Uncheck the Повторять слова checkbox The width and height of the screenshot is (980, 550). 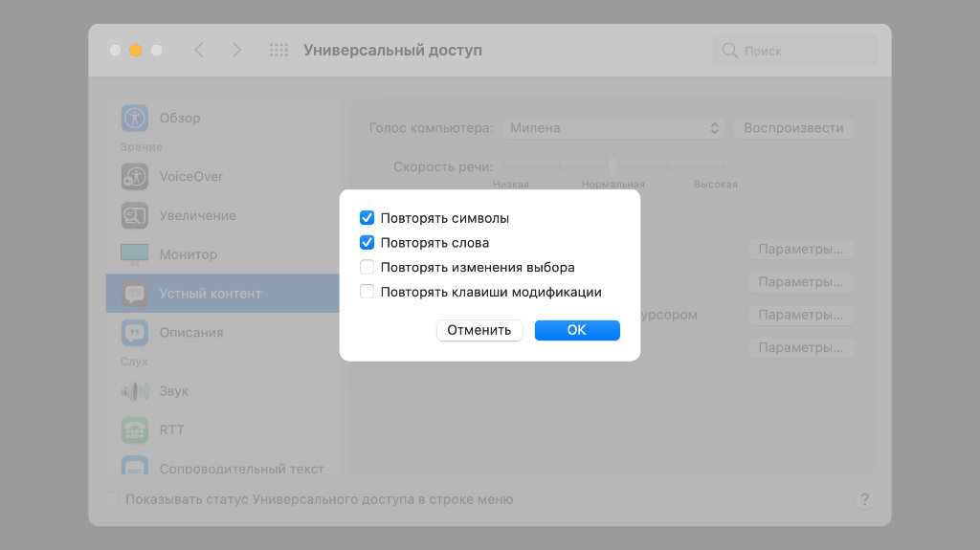pos(367,243)
